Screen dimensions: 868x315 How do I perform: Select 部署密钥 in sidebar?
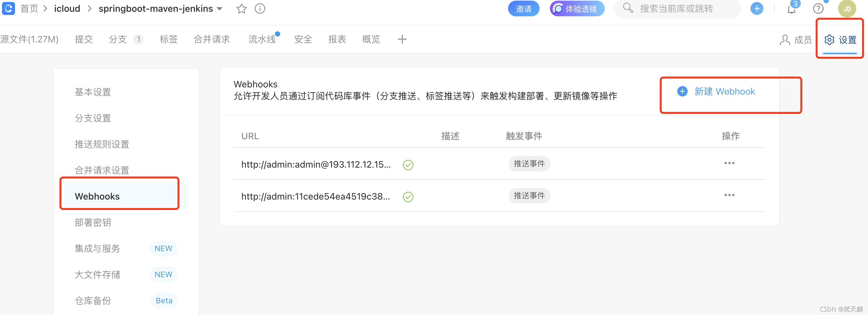tap(93, 222)
